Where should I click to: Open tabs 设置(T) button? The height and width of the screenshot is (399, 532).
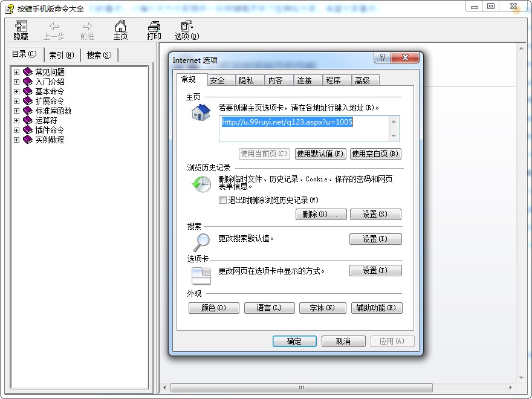click(x=375, y=270)
